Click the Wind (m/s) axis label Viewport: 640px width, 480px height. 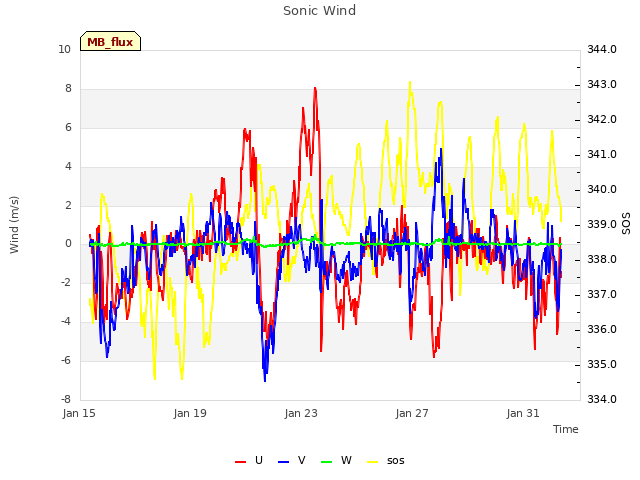tap(14, 225)
